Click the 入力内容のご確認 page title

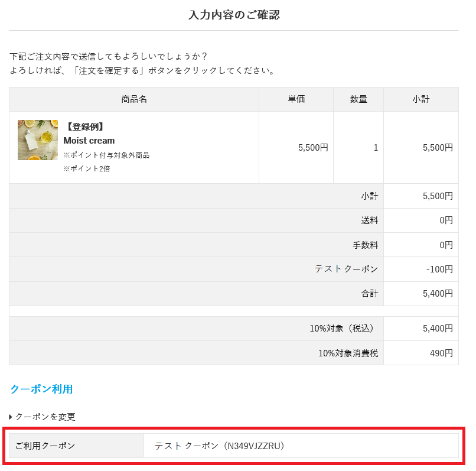(234, 15)
